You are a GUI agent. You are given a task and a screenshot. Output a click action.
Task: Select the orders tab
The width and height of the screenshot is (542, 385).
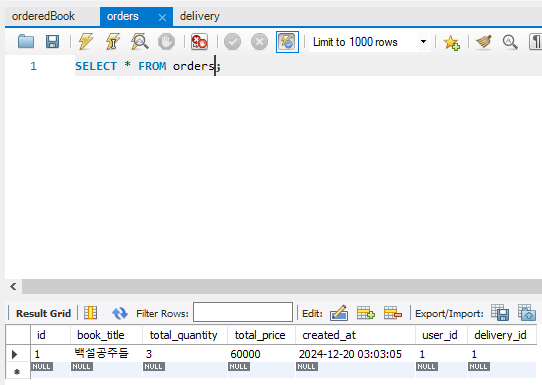123,16
